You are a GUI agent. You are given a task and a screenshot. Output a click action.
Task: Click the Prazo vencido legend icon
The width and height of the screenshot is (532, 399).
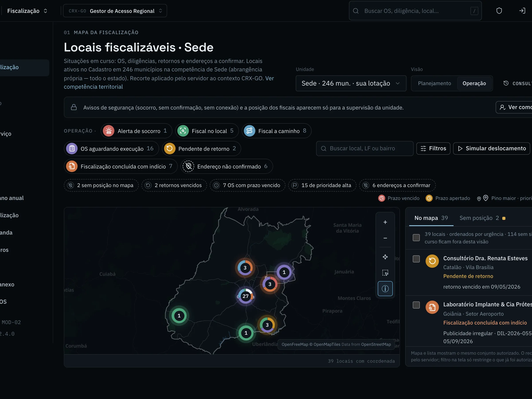point(382,198)
